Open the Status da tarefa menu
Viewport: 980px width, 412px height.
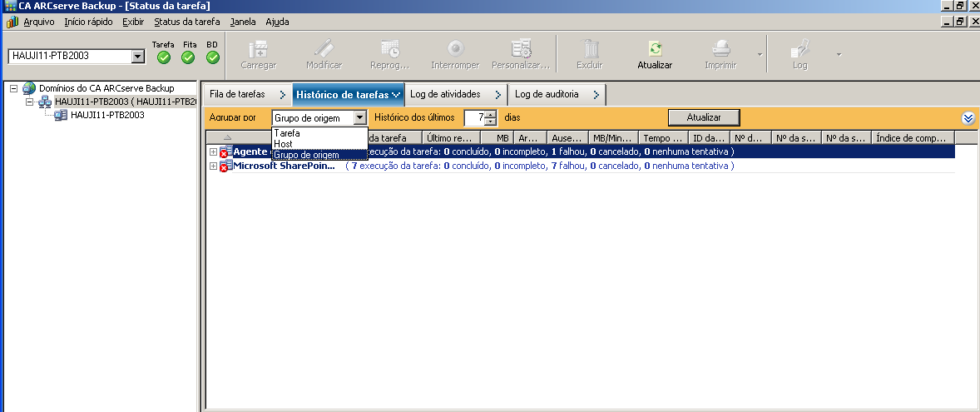click(x=187, y=22)
